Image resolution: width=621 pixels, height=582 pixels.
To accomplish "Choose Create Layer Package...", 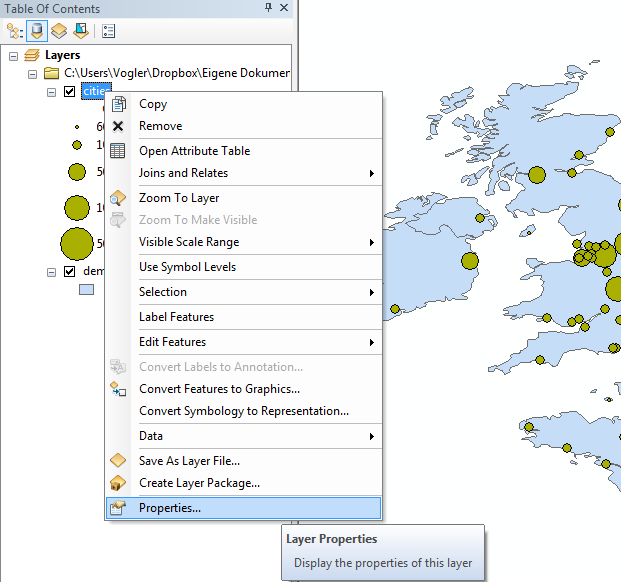I will (x=244, y=483).
